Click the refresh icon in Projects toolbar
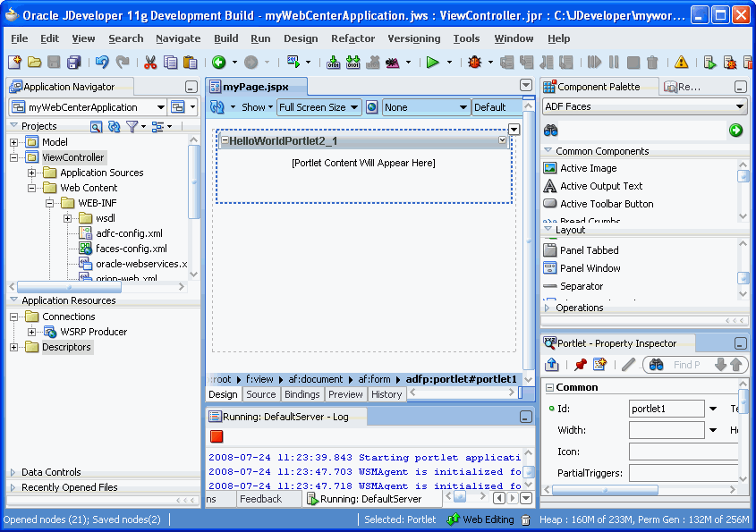The width and height of the screenshot is (756, 532). pyautogui.click(x=115, y=126)
